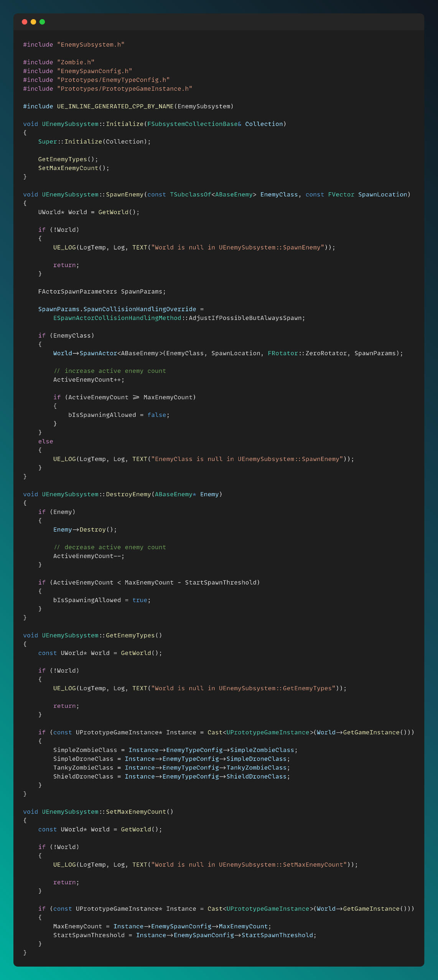Click the yellow minimize window dot
The height and width of the screenshot is (980, 438).
pyautogui.click(x=33, y=22)
